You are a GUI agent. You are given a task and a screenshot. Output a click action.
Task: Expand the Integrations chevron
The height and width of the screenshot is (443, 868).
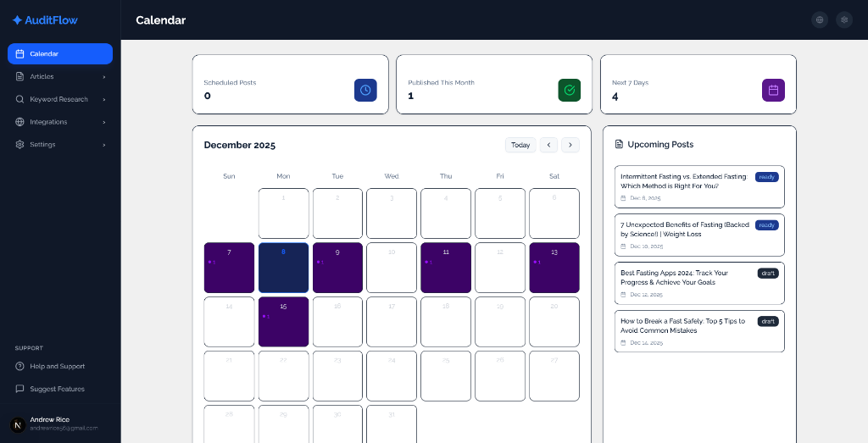pyautogui.click(x=104, y=122)
